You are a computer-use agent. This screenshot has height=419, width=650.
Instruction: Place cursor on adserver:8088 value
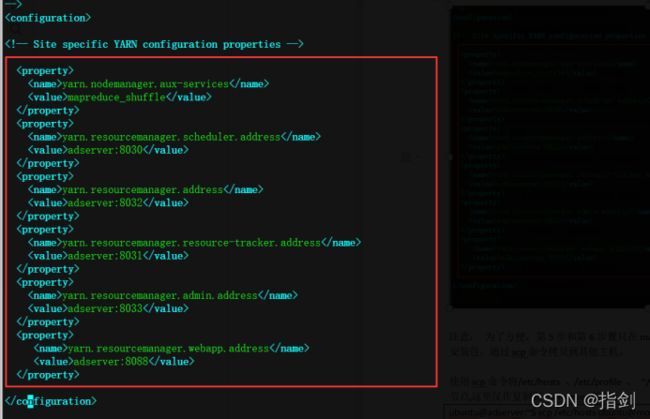click(x=111, y=362)
